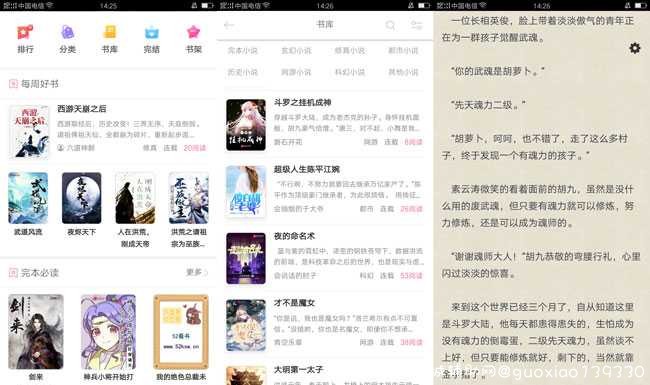This screenshot has width=650, height=385.
Task: Open the 夜烬天下 book cover
Action: point(81,198)
